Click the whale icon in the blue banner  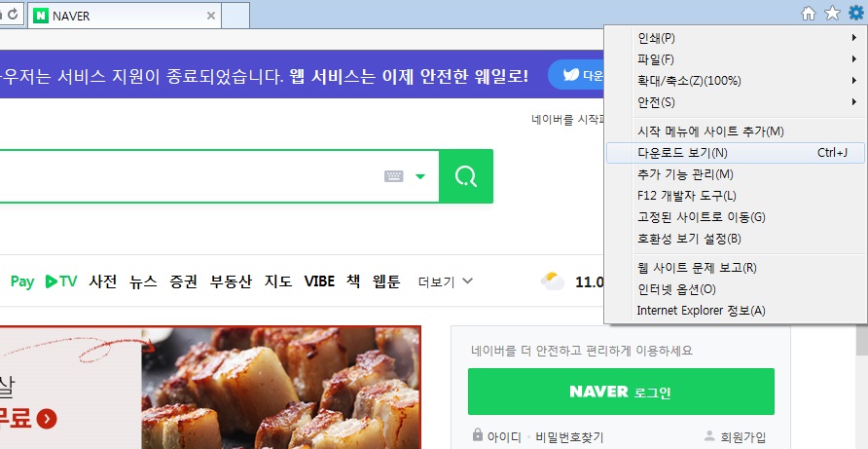click(x=571, y=75)
